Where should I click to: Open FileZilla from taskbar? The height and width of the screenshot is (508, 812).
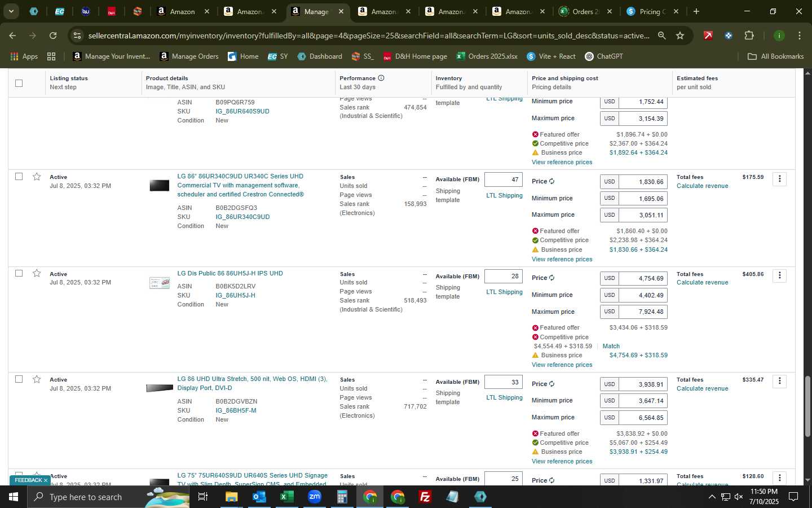click(425, 497)
